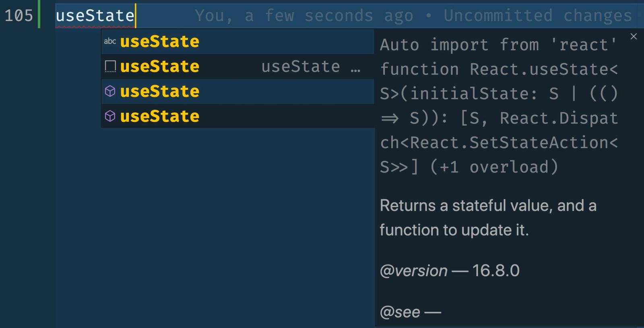Click the module cube icon on third useState suggestion
Screen dimensions: 644x328
(x=109, y=92)
